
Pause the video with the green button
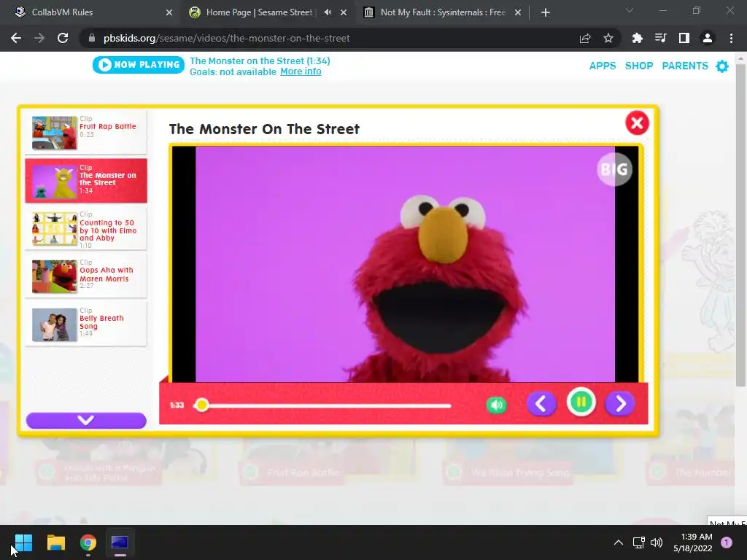tap(581, 402)
